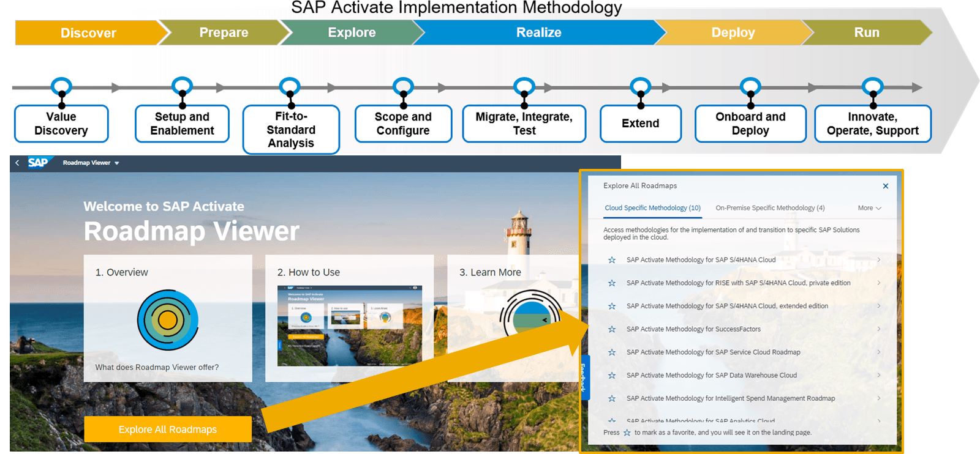Favorite the SuccessFactors methodology star
Screen dimensions: 980x454
(612, 329)
